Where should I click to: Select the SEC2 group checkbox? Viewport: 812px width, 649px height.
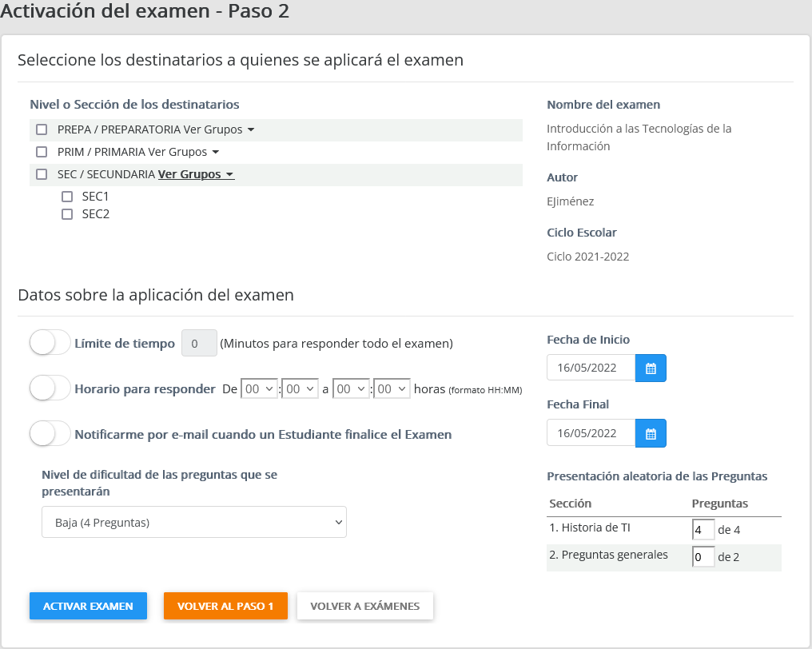click(x=67, y=214)
